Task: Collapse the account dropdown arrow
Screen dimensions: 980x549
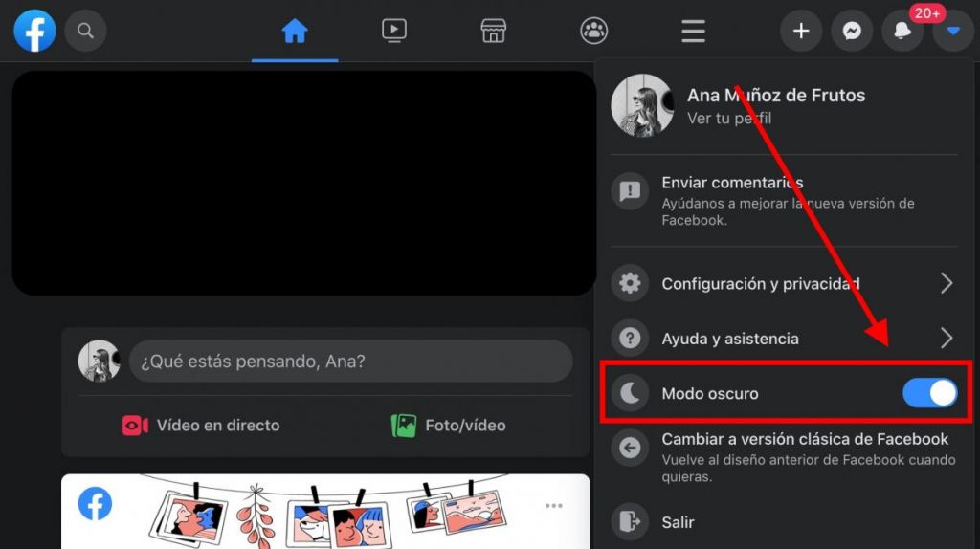Action: [x=952, y=32]
